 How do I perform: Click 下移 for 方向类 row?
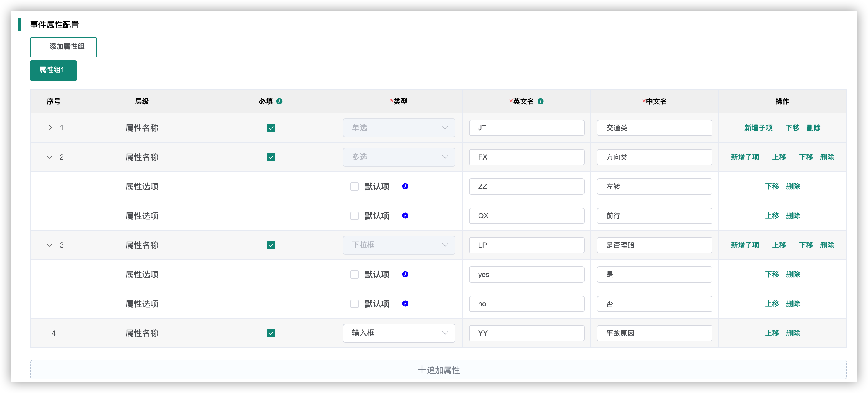[x=806, y=157]
